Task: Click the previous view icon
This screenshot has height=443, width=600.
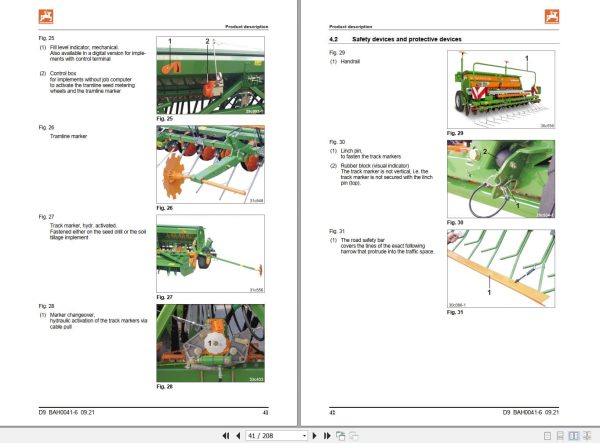Action: click(x=340, y=436)
